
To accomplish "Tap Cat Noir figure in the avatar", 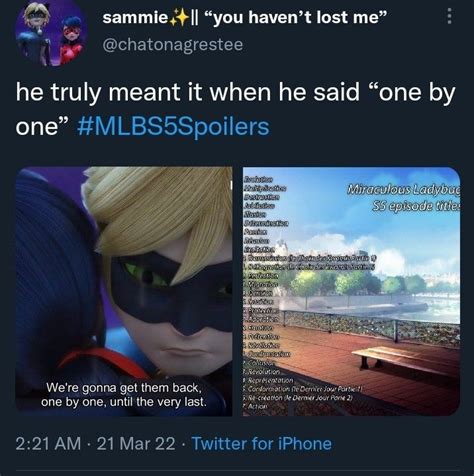I will (35, 33).
